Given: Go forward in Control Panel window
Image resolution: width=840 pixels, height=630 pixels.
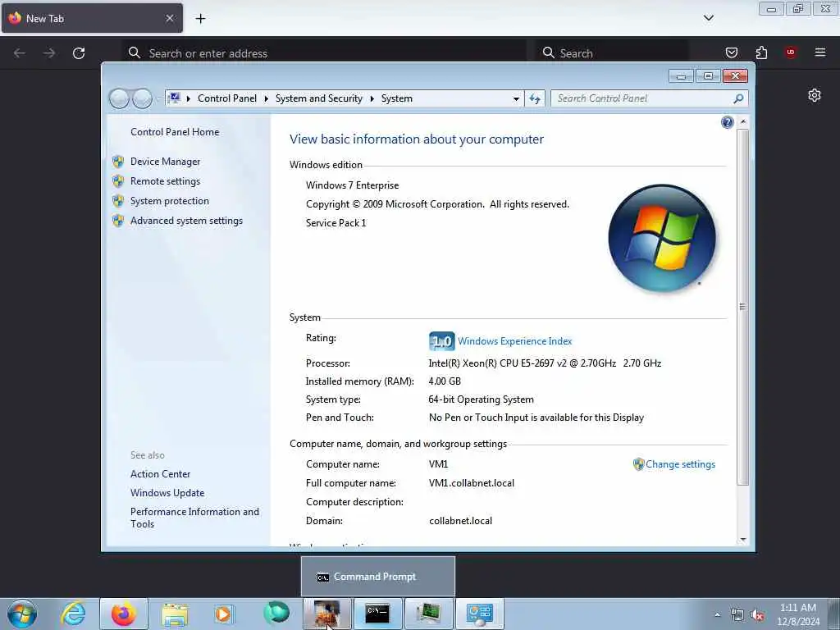Looking at the screenshot, I should click(142, 98).
